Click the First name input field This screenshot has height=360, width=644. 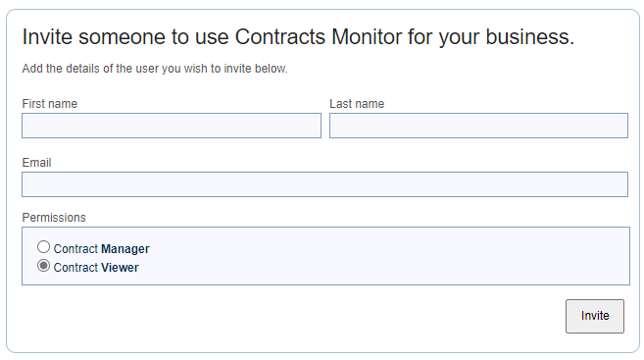(172, 126)
